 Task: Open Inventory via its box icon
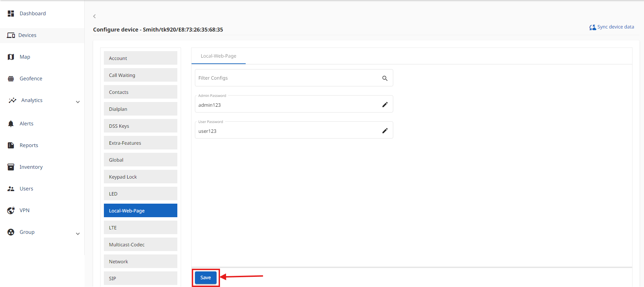[x=11, y=167]
